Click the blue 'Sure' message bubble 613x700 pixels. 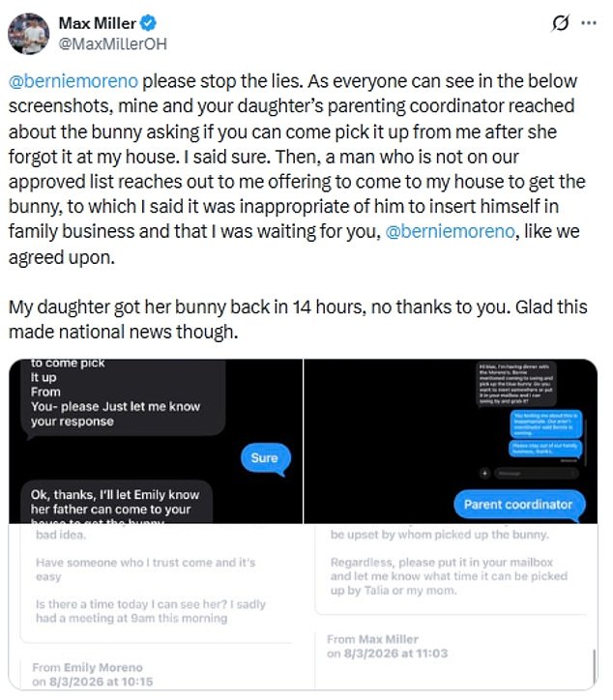pos(265,458)
